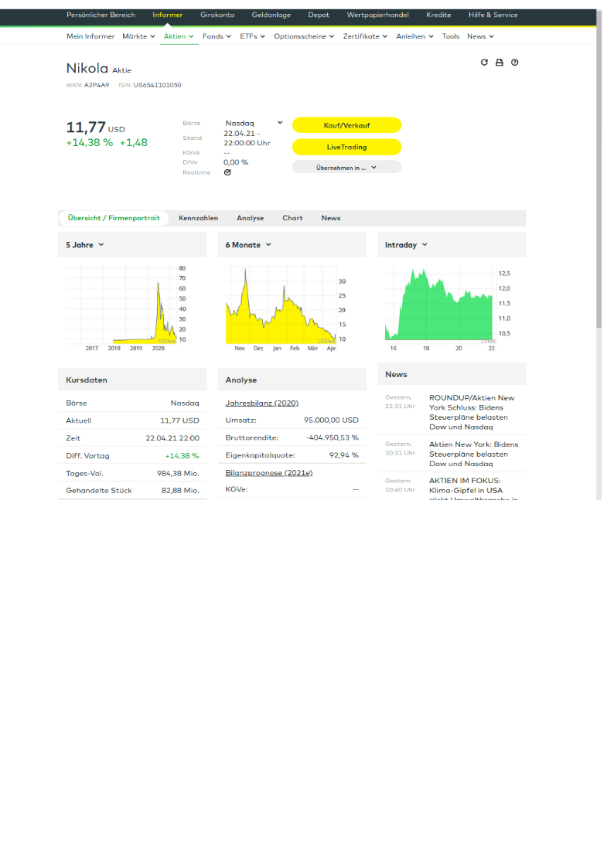614x868 pixels.
Task: Open Depot menu
Action: (319, 15)
